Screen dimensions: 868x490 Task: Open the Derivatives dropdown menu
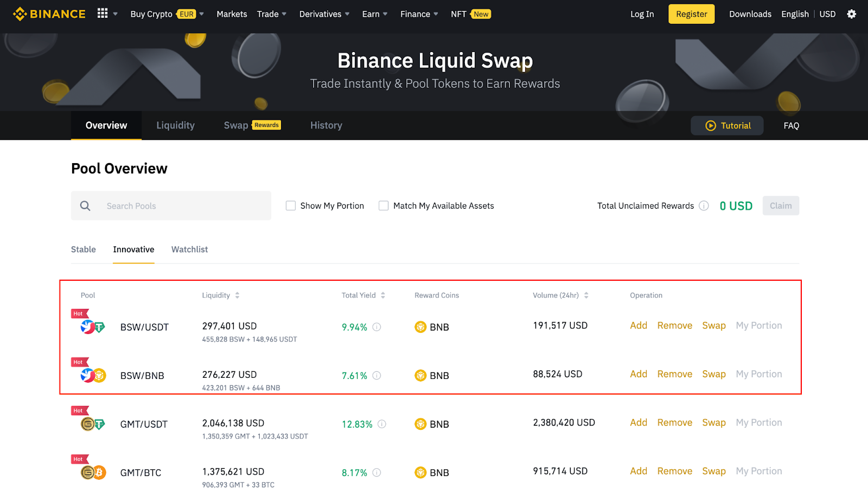(324, 14)
